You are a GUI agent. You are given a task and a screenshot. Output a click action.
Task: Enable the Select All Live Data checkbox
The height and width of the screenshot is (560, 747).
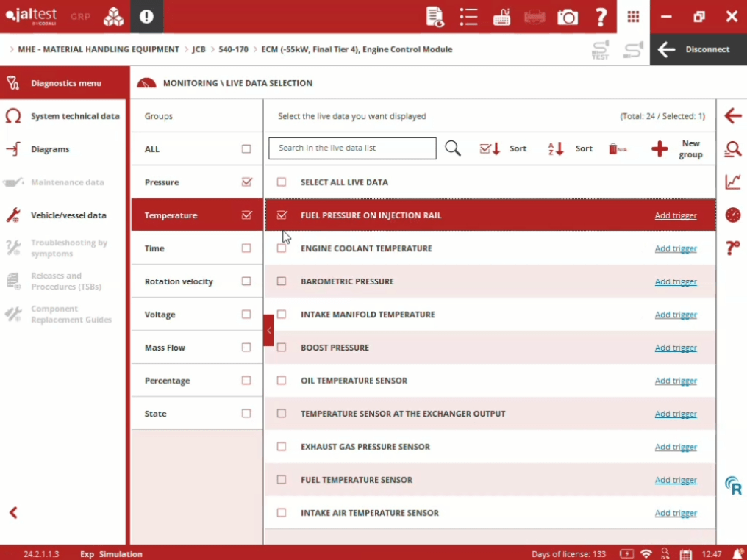click(282, 182)
